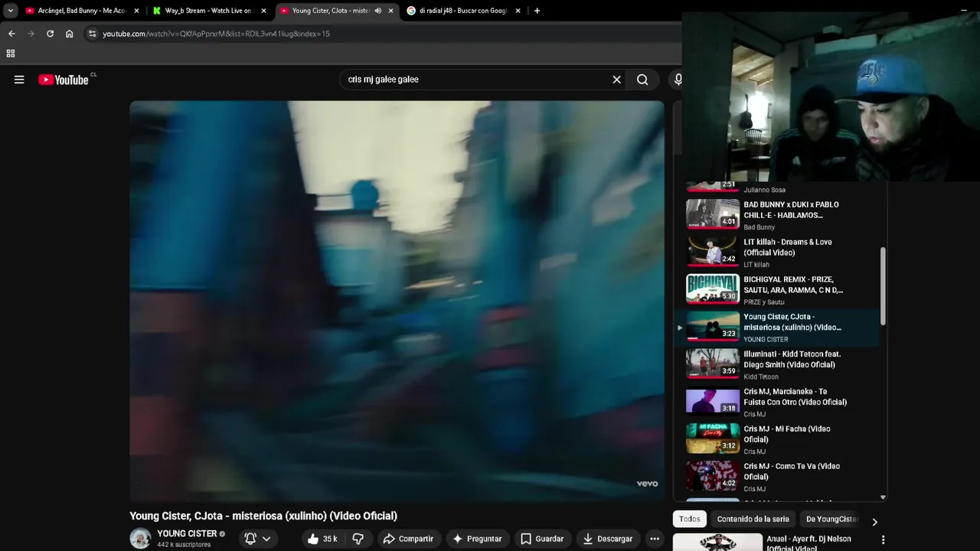Screen dimensions: 980x551
Task: Click the playlist panel scrollbar
Action: coord(883,286)
